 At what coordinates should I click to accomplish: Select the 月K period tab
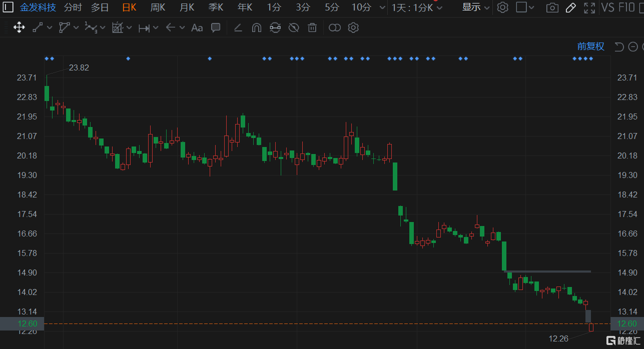(x=187, y=7)
